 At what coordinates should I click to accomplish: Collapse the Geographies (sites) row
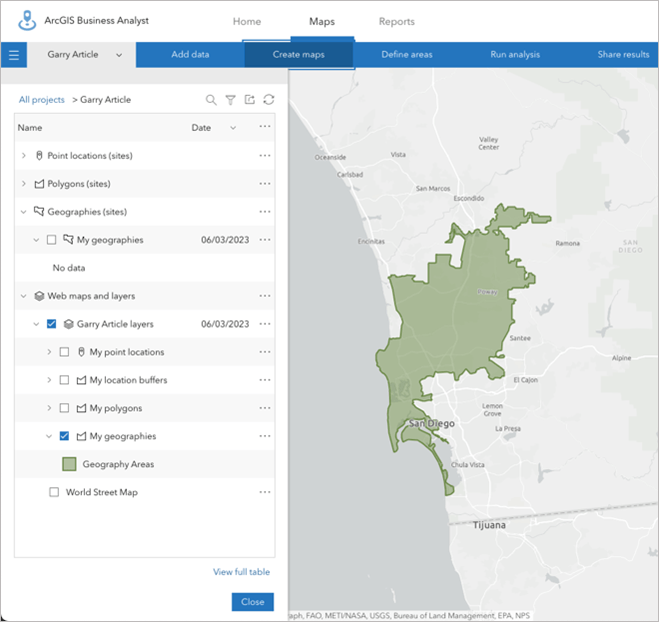click(24, 212)
